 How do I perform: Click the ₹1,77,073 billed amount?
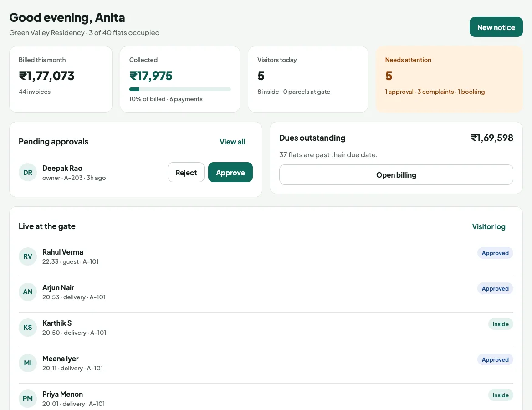point(46,76)
